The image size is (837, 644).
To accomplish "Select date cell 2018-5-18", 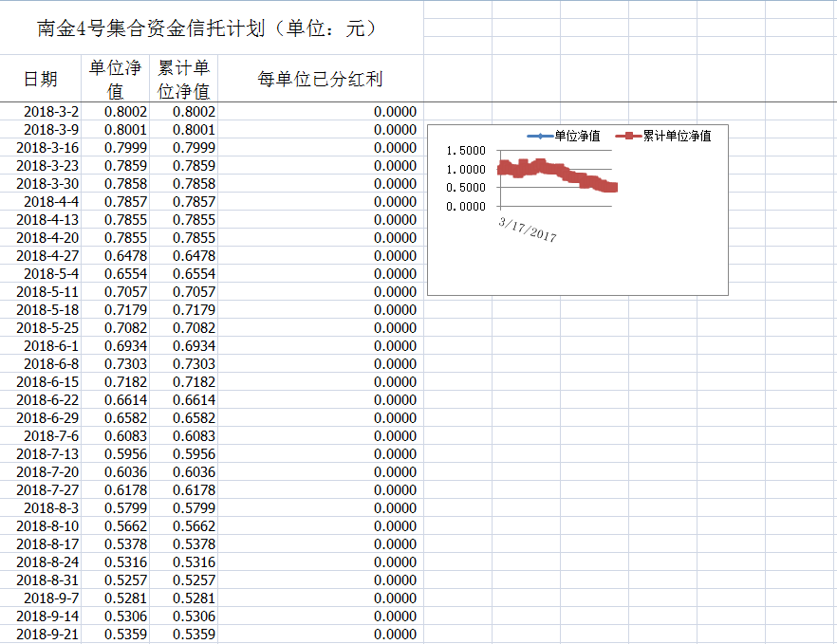I will click(41, 310).
